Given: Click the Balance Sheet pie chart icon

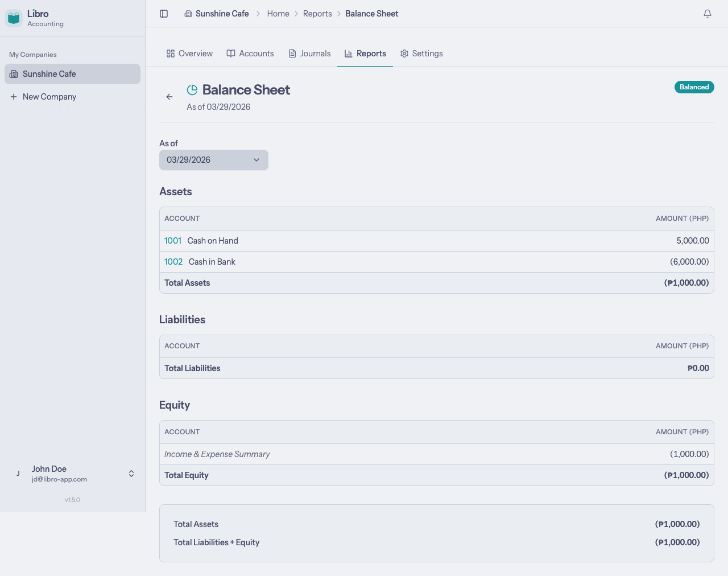Looking at the screenshot, I should tap(192, 90).
